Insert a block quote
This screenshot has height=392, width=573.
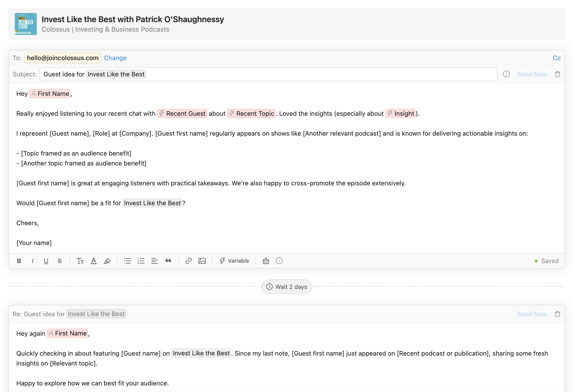click(168, 261)
